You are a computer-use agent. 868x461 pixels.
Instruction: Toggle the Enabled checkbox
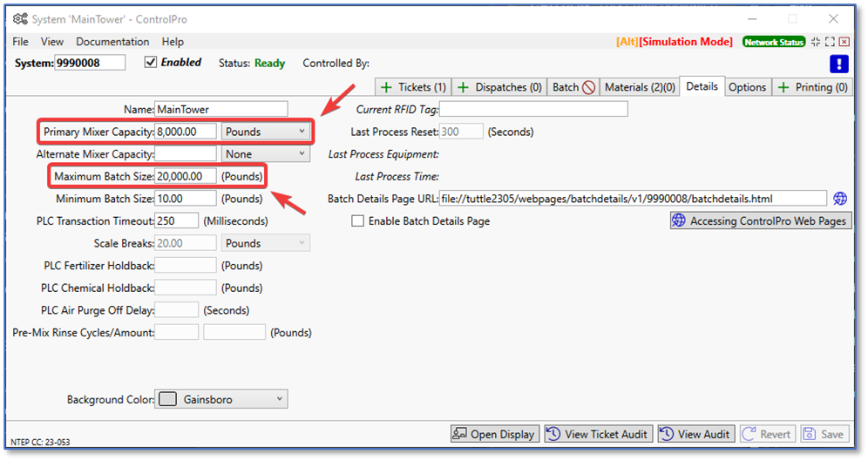click(151, 63)
